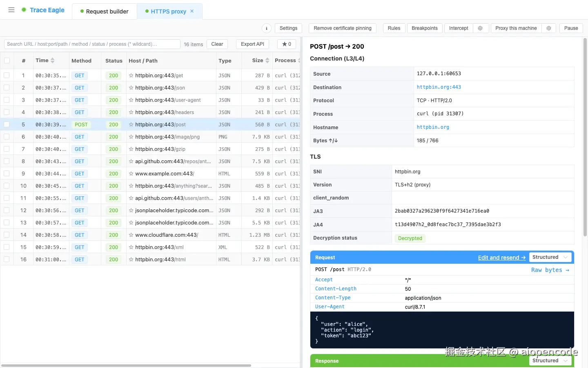
Task: Star the www.cloudflare.com:443 request
Action: (x=131, y=235)
